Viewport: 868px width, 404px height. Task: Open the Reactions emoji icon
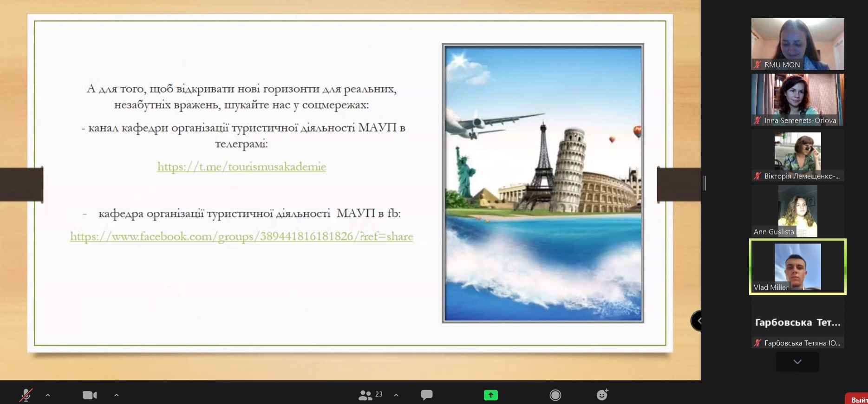[602, 395]
